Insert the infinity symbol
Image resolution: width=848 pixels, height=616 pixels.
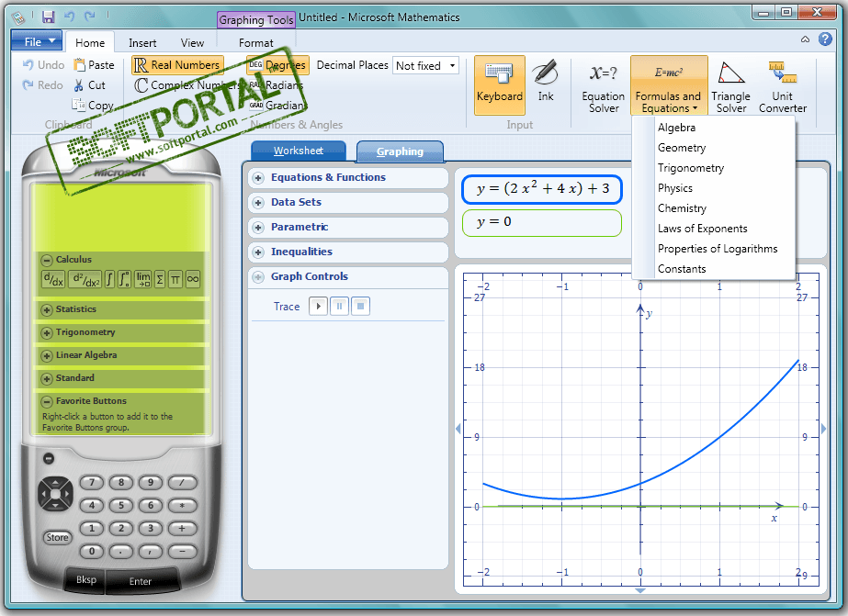193,279
